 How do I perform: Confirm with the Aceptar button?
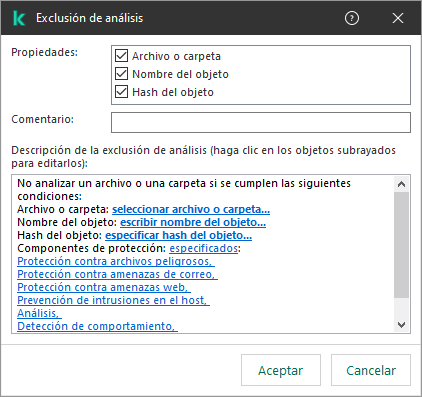click(x=281, y=370)
